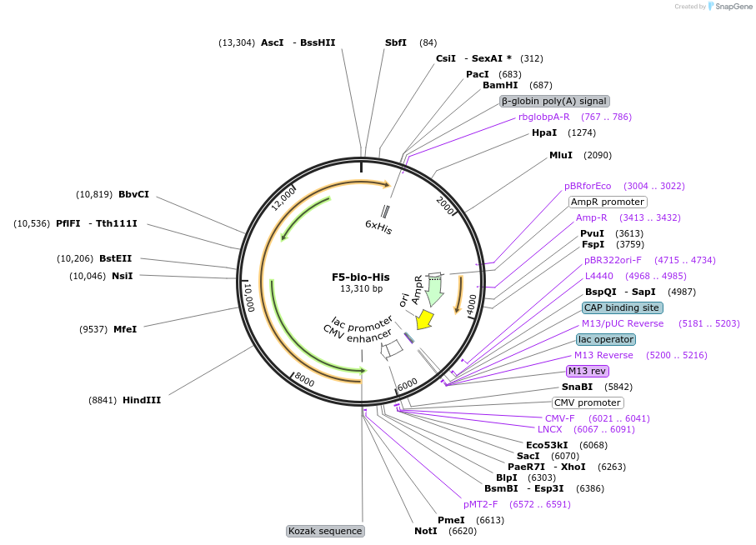
Task: Open the CMV promoter annotation
Action: (586, 402)
